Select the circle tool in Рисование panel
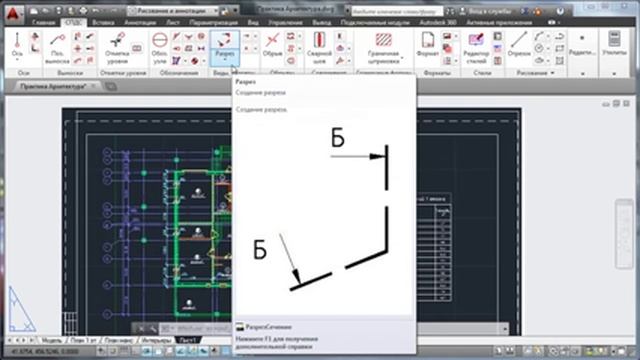The width and height of the screenshot is (640, 360). [539, 49]
